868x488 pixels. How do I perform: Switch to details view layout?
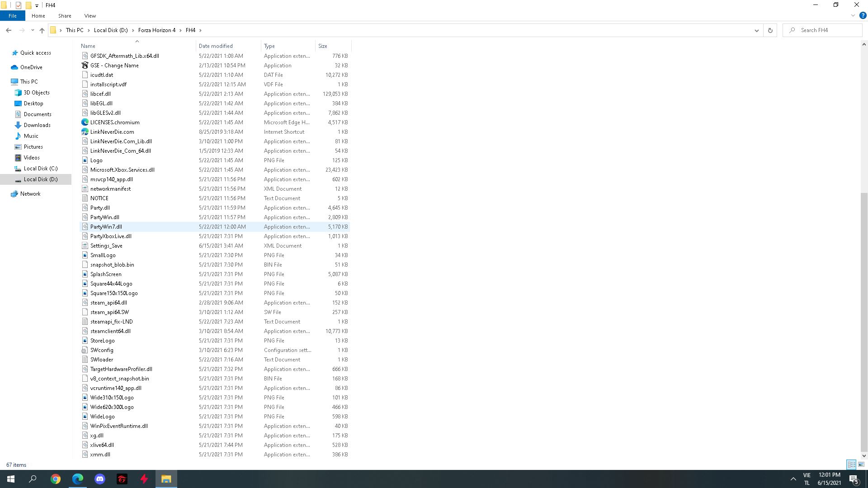(x=851, y=465)
